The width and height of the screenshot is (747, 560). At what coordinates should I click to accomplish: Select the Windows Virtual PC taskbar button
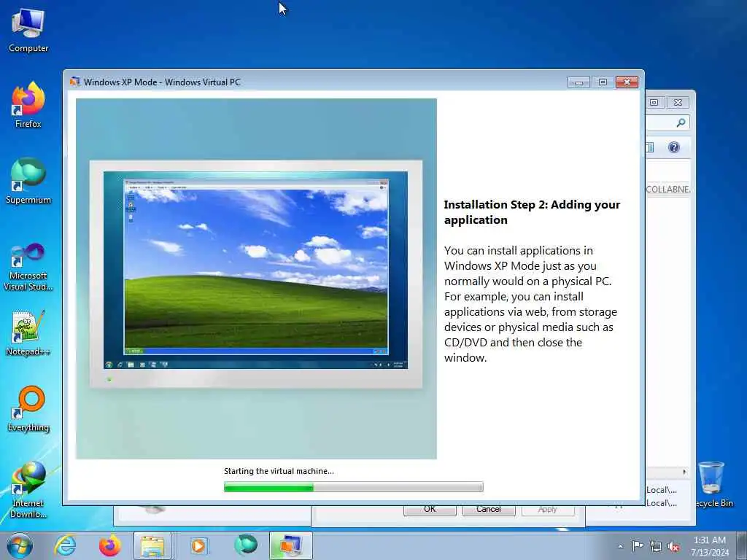290,545
